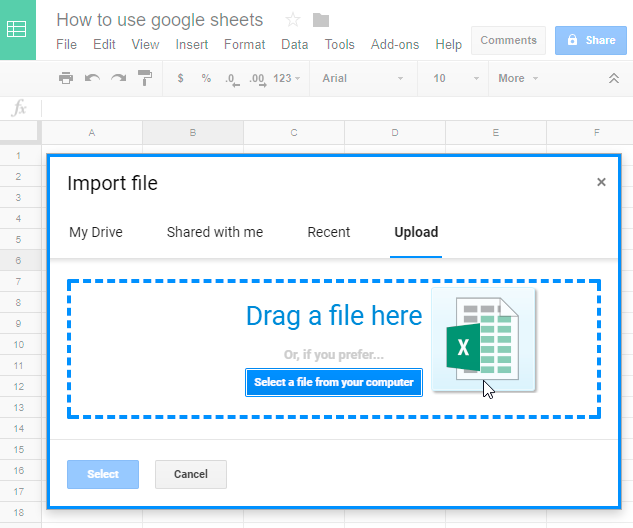Select row 1 header
633x528 pixels.
coord(19,155)
